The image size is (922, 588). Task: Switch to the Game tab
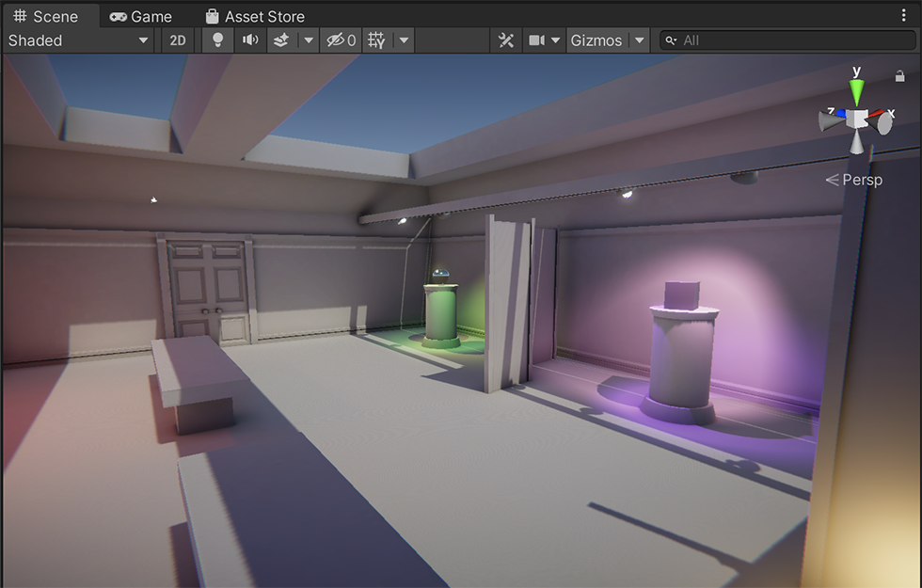click(x=141, y=17)
